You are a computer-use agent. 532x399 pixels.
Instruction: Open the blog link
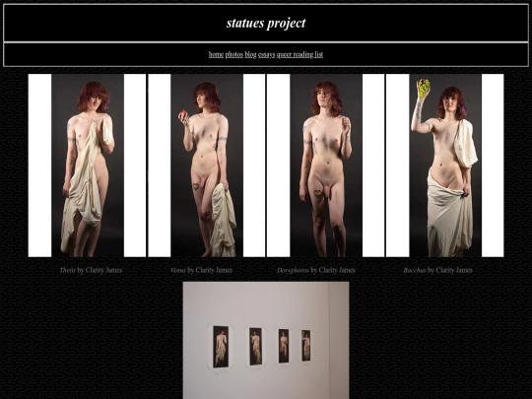[x=250, y=54]
